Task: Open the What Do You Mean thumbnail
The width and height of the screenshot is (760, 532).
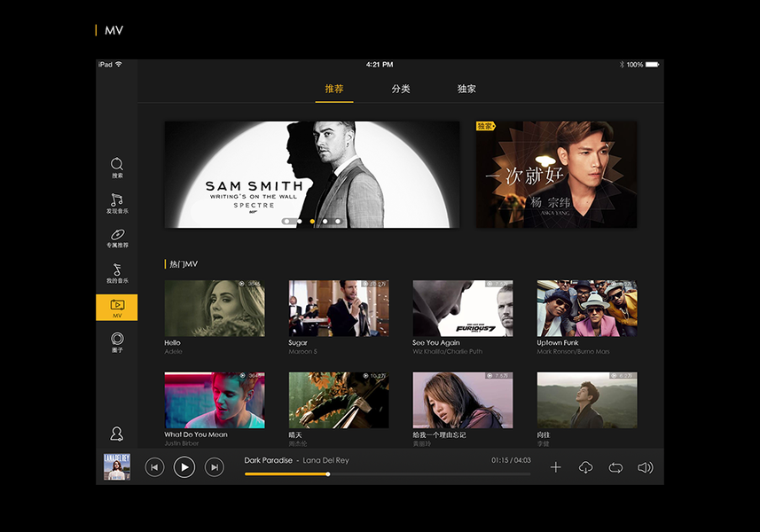Action: (215, 400)
